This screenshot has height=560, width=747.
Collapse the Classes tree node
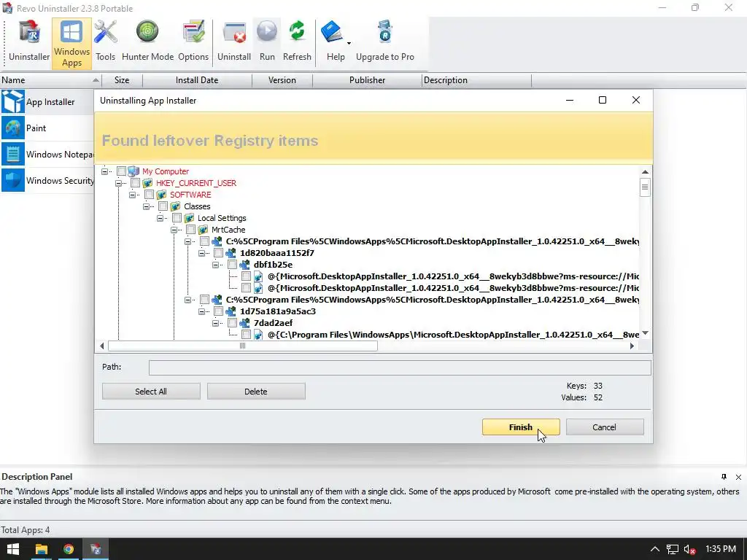click(146, 206)
